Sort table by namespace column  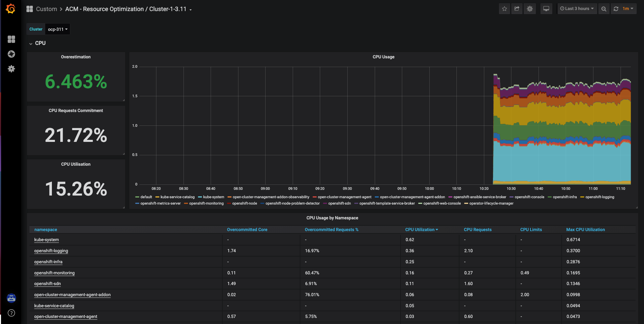click(46, 230)
